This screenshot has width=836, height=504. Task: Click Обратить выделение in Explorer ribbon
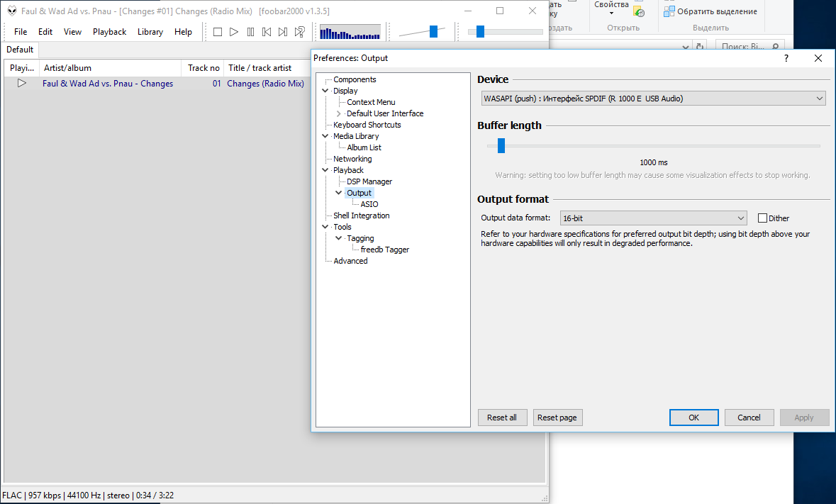coord(717,11)
